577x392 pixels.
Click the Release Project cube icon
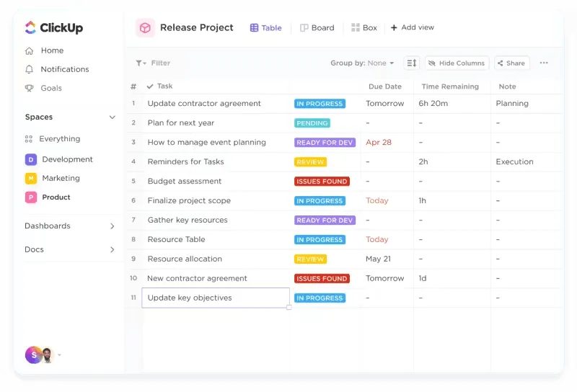(x=145, y=27)
